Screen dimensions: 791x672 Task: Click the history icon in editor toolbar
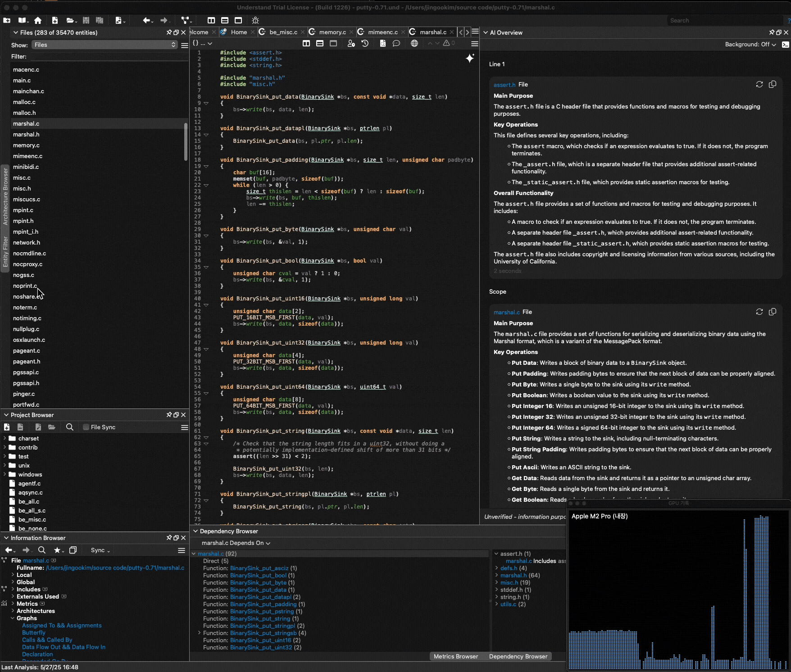[x=365, y=43]
